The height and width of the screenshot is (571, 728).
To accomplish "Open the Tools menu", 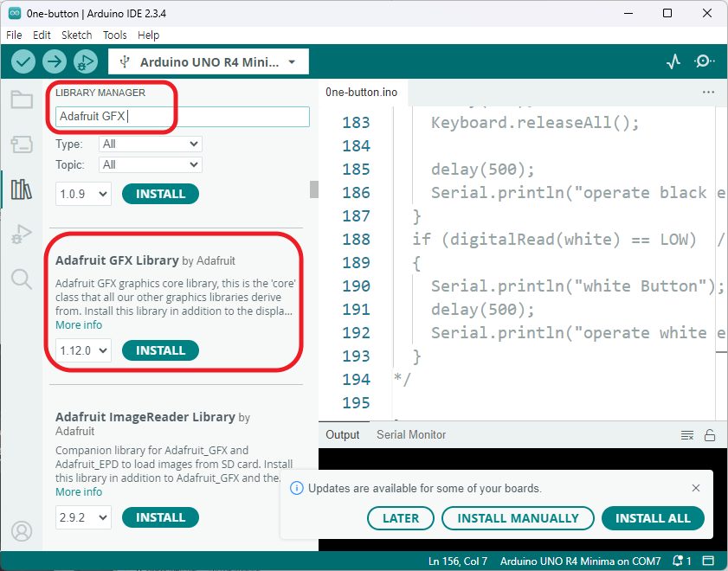I will point(114,35).
